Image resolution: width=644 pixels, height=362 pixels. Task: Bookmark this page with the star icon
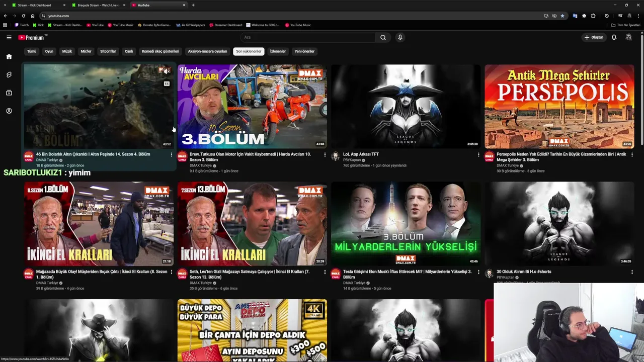coord(562,16)
